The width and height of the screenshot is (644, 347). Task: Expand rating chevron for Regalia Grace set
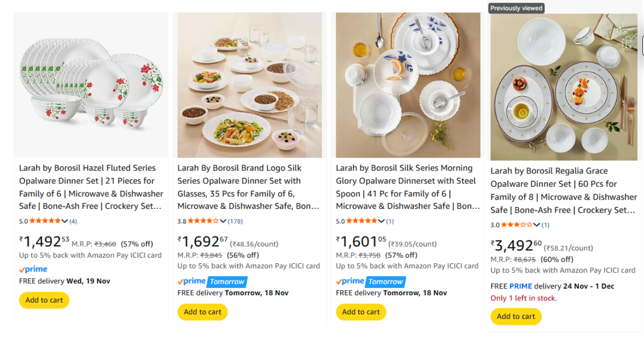coord(536,225)
